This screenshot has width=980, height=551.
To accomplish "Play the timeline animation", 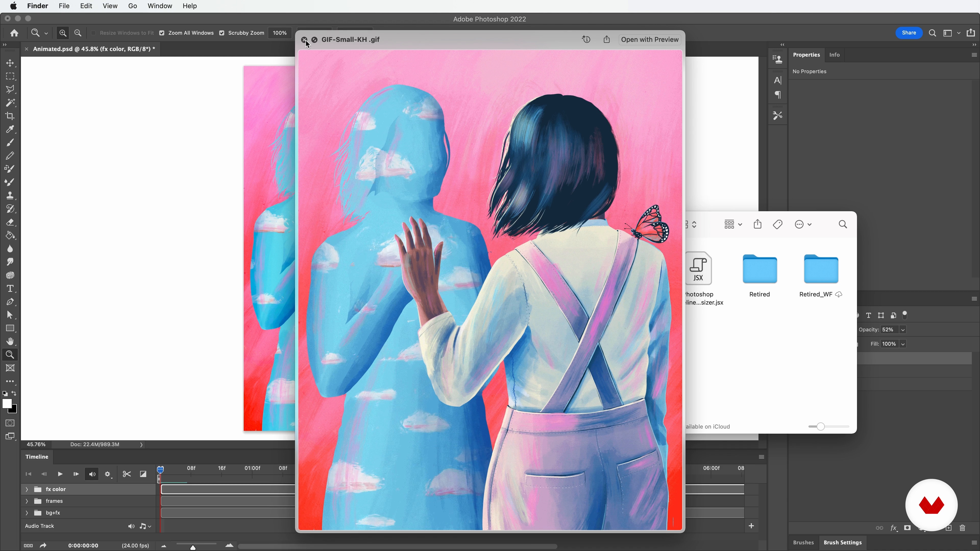I will pos(60,474).
